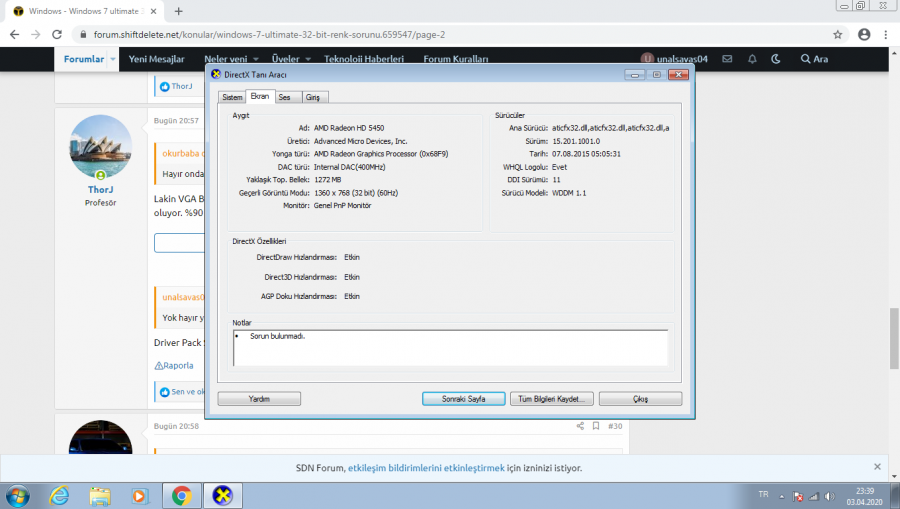Open a new Chrome tab
Screen dimensions: 900x509
point(179,11)
